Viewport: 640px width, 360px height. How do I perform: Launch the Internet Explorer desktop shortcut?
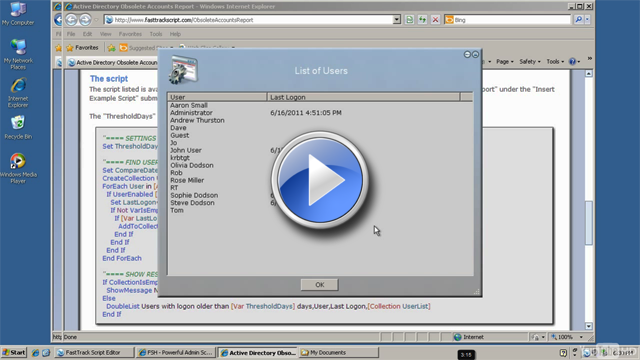point(18,93)
